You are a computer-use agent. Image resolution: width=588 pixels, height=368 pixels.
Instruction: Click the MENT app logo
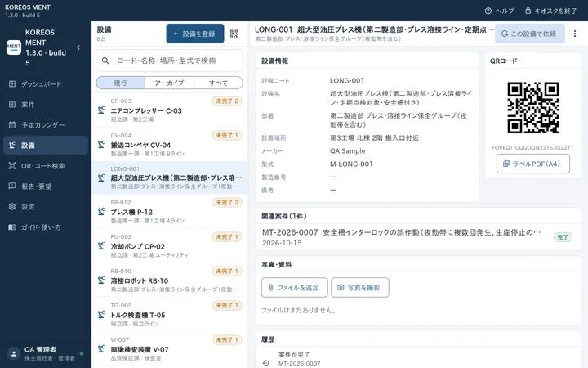pyautogui.click(x=14, y=47)
